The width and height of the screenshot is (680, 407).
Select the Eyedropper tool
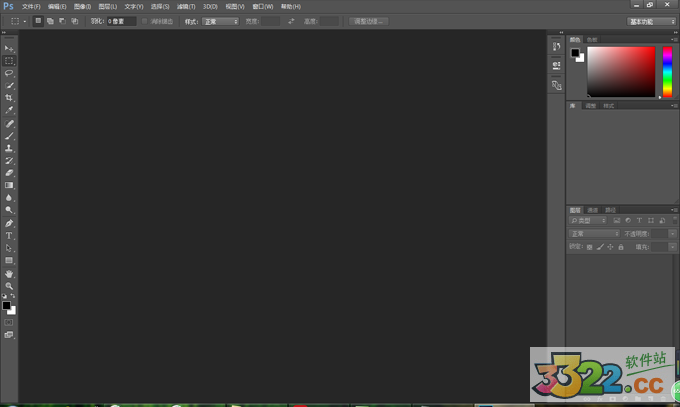click(9, 110)
